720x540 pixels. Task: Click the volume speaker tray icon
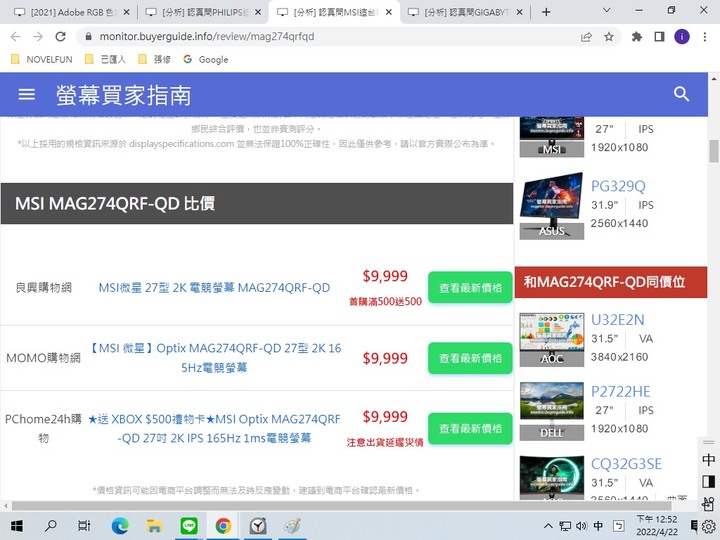[x=581, y=526]
